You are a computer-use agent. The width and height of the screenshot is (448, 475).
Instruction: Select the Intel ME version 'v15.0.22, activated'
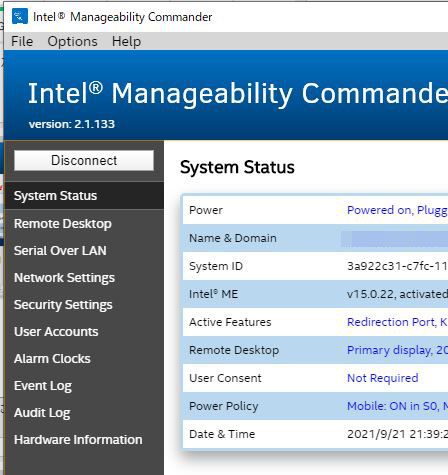click(397, 294)
